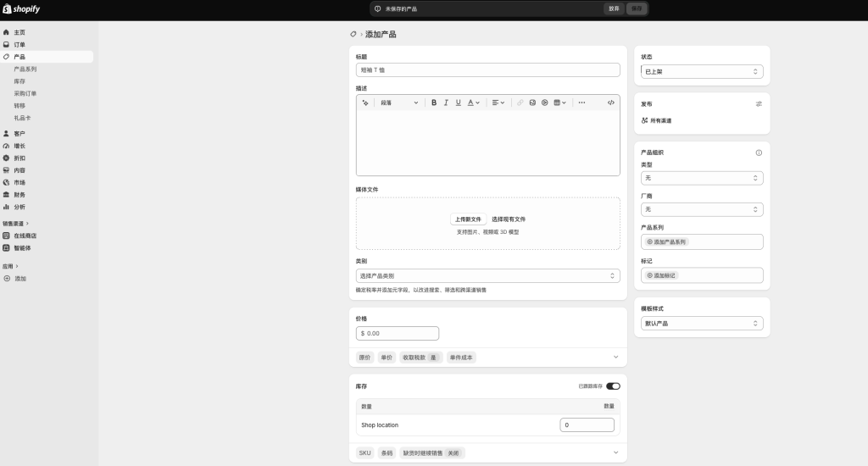Click the 产品组织 info icon
868x466 pixels.
point(759,153)
